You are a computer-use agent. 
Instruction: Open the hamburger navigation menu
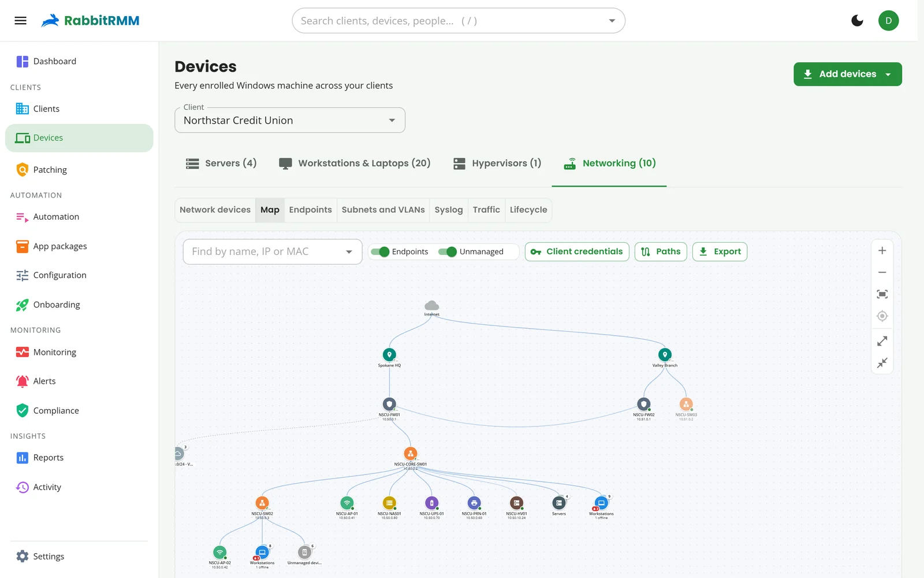[x=21, y=21]
